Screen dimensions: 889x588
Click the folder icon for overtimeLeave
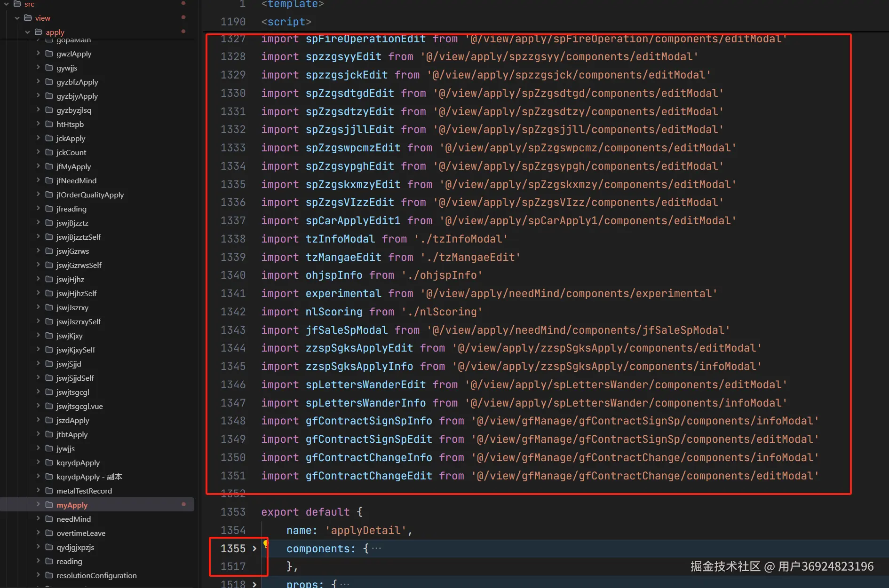(x=50, y=533)
